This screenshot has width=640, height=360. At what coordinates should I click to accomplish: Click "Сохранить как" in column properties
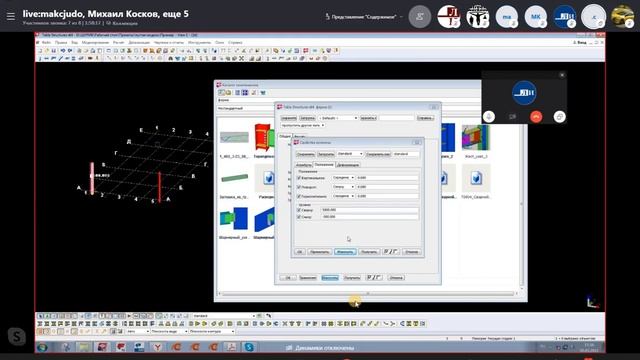pos(378,154)
